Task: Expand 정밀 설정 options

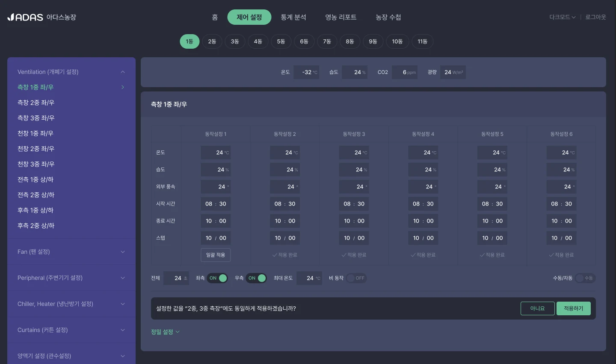Action: point(165,332)
